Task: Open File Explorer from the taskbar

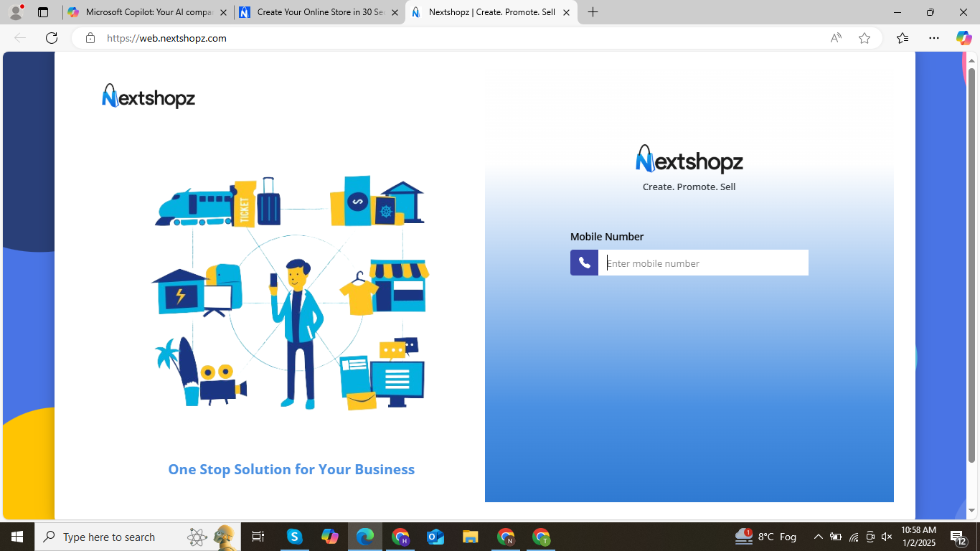Action: click(471, 537)
